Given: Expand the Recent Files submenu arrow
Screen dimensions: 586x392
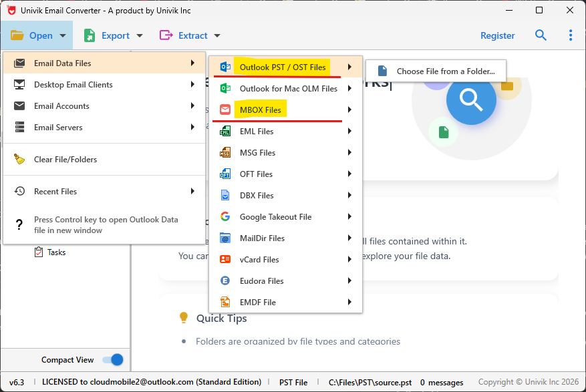Looking at the screenshot, I should pos(192,191).
